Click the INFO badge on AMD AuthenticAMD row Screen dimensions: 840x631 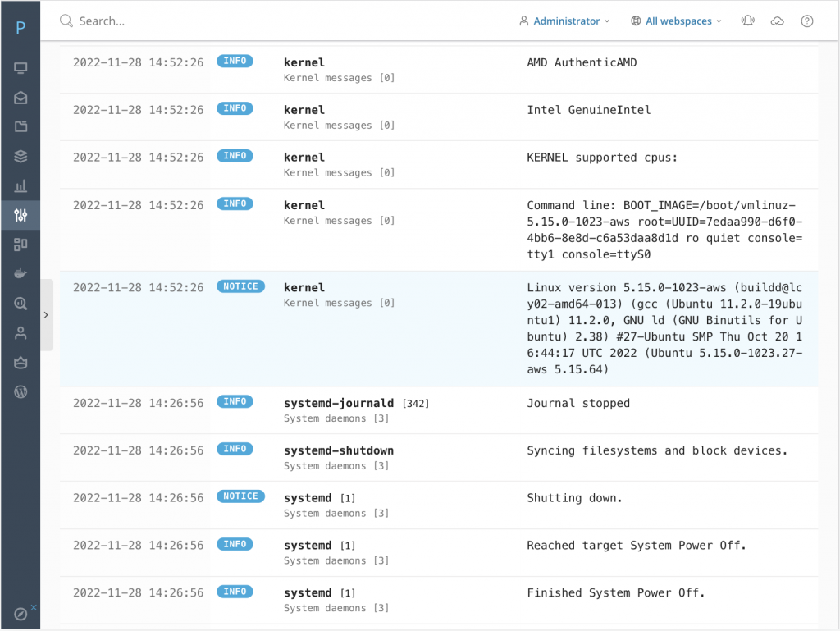pyautogui.click(x=235, y=61)
